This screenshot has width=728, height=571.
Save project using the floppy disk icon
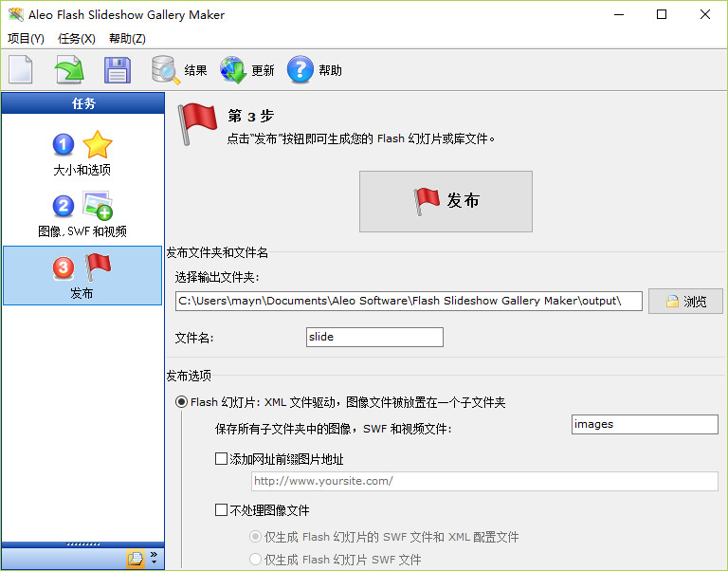coord(117,69)
